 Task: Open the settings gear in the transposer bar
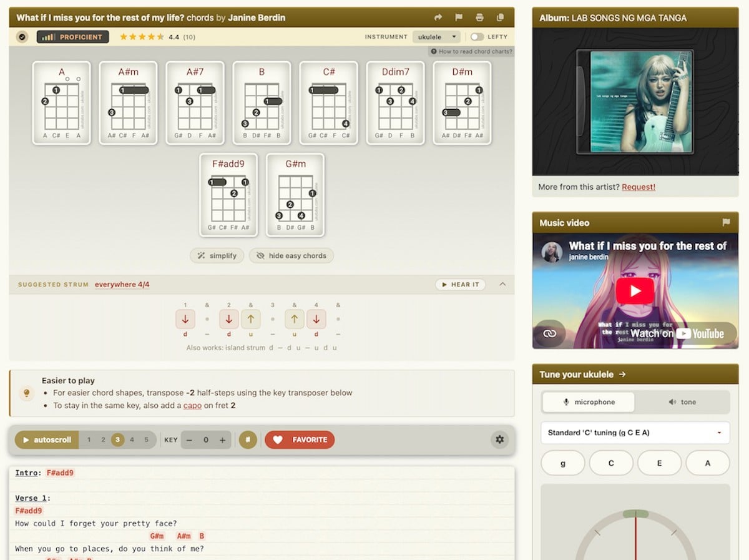[x=499, y=440]
